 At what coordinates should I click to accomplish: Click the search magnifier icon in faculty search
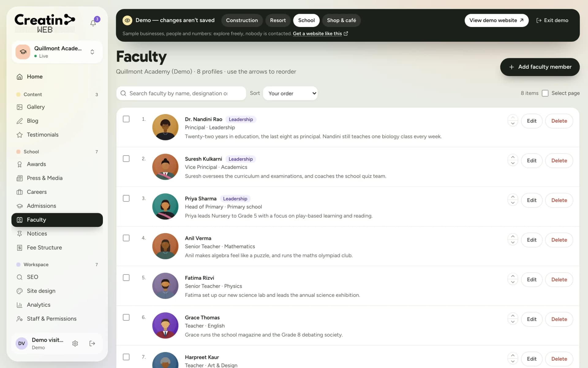tap(123, 93)
